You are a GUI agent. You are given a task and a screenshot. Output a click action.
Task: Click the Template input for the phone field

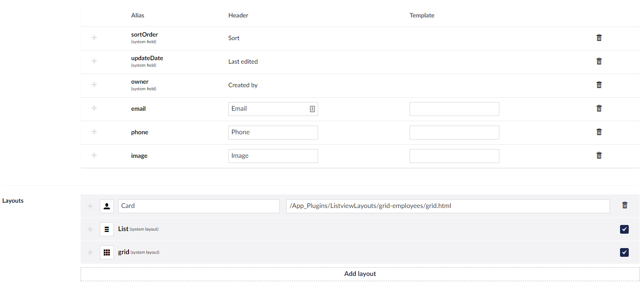[x=454, y=132]
